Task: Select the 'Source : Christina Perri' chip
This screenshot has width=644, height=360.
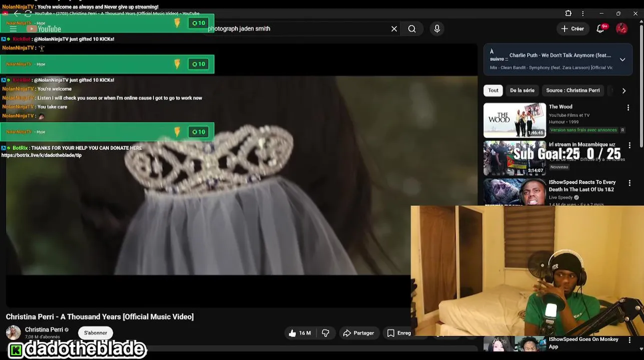Action: click(x=572, y=90)
